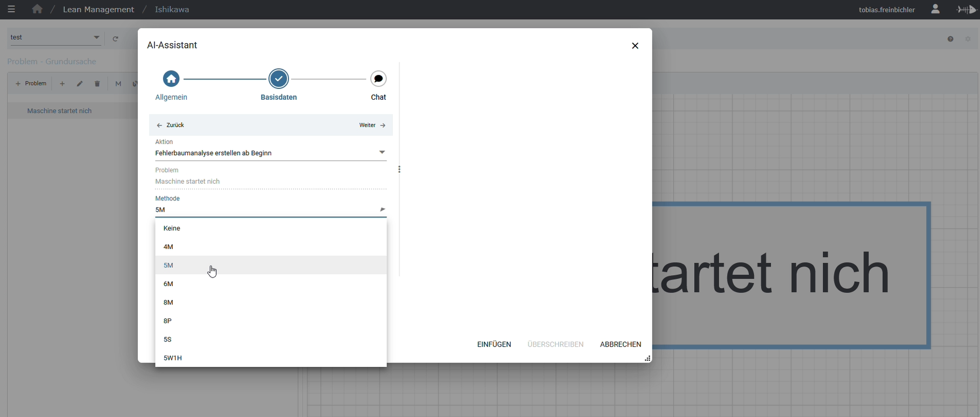This screenshot has height=417, width=980.
Task: Expand the Aktion dropdown
Action: click(x=382, y=152)
